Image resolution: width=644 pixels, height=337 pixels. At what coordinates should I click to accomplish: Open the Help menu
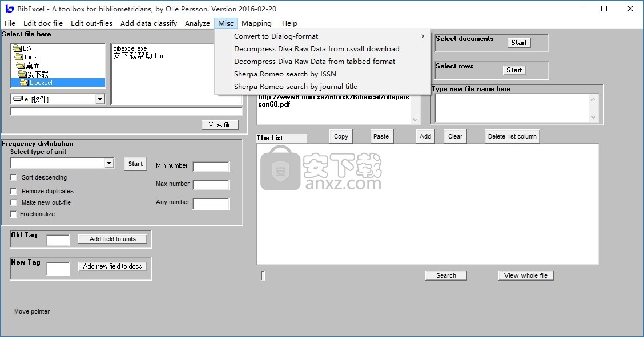point(289,23)
